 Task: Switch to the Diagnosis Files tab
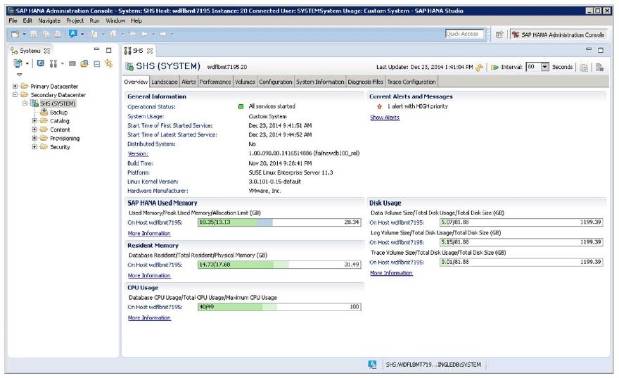point(366,82)
